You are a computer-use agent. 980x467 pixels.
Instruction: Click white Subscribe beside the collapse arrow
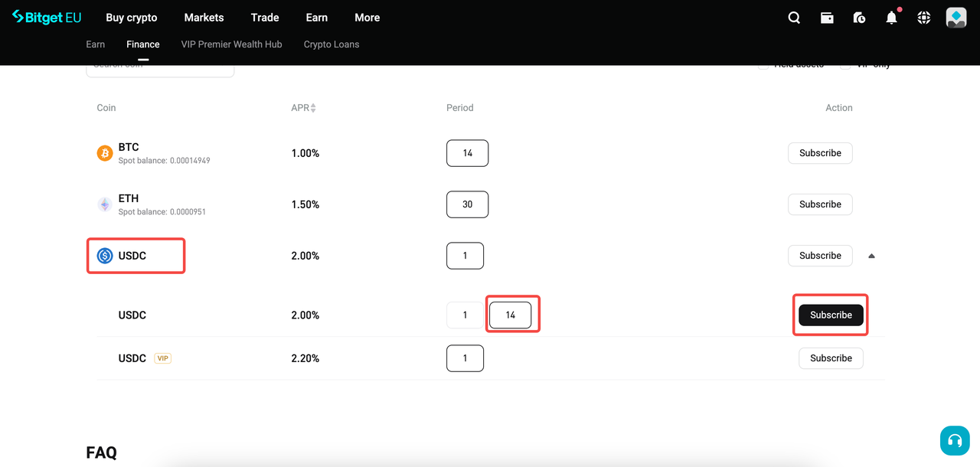pyautogui.click(x=820, y=256)
